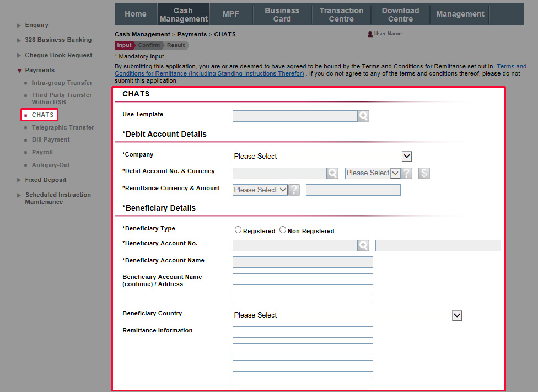Click the first Remittance Information field
The height and width of the screenshot is (392, 538).
(303, 332)
